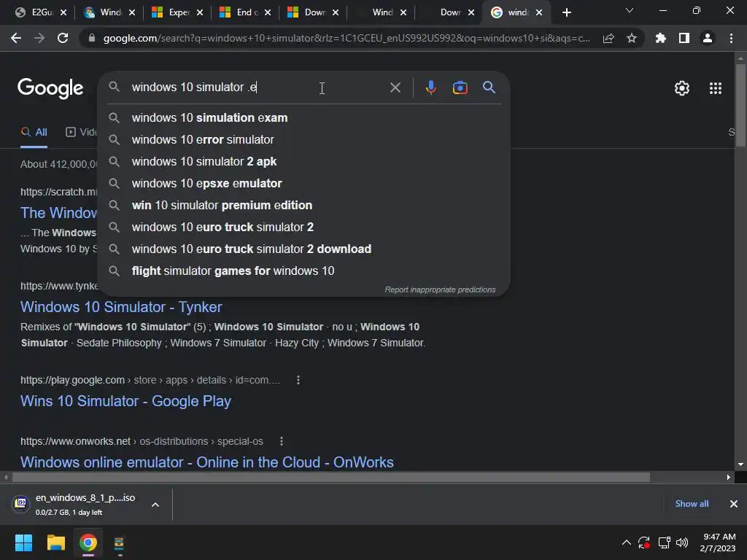Screen dimensions: 747x560
Task: Bookmark this page with the star icon
Action: click(x=632, y=38)
